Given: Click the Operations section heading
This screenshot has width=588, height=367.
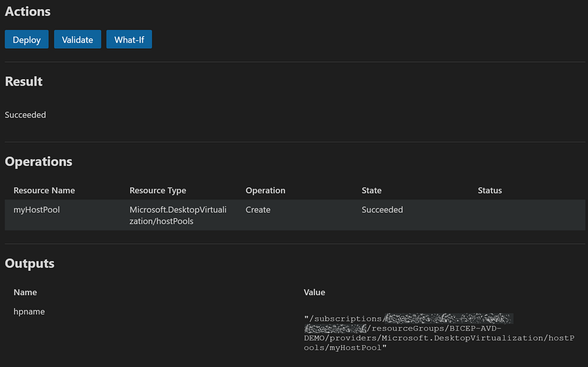Looking at the screenshot, I should (39, 161).
